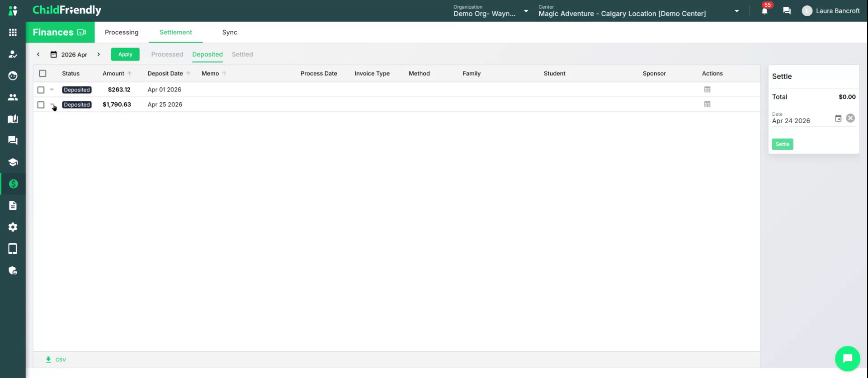Screen dimensions: 868x378
Task: Click the Apr 25 2026 deposit date
Action: tap(165, 104)
